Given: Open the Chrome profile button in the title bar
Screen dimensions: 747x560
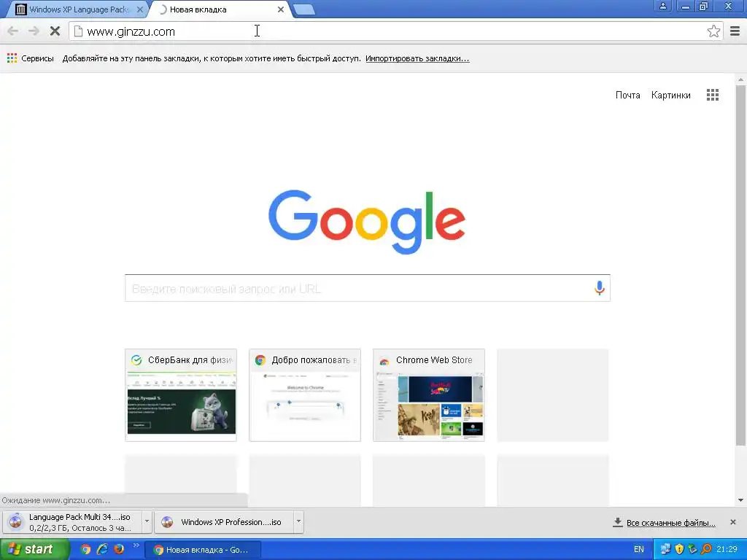Looking at the screenshot, I should click(662, 6).
